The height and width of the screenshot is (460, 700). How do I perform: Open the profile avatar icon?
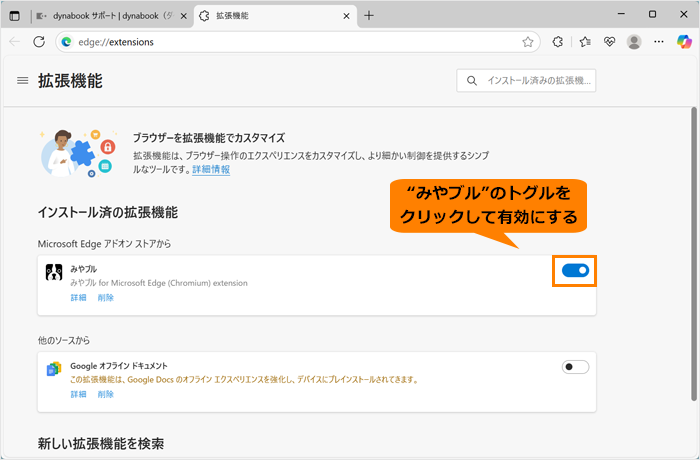[x=634, y=42]
